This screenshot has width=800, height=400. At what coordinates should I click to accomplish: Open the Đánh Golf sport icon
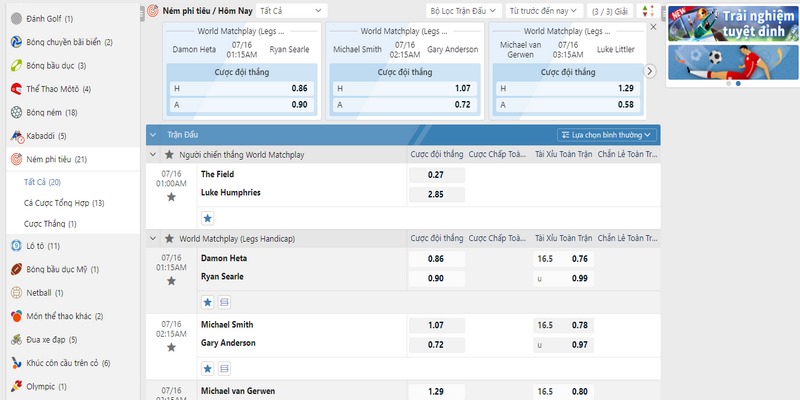click(x=16, y=19)
